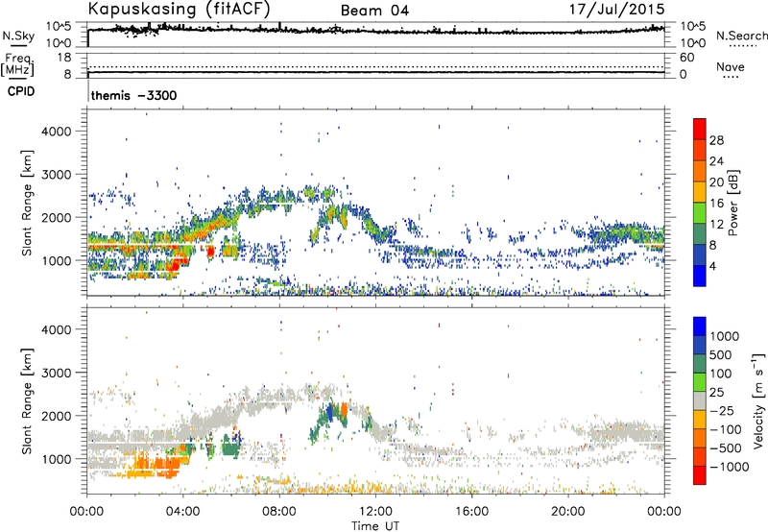Click the 60 Nave axis tick
Viewport: 768px width, 532px height.
click(x=686, y=58)
